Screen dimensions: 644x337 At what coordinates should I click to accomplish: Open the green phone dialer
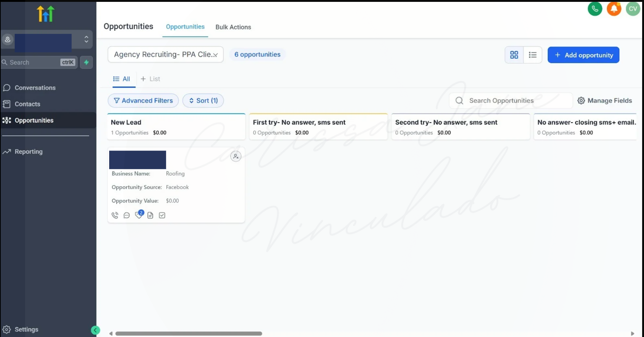point(595,9)
